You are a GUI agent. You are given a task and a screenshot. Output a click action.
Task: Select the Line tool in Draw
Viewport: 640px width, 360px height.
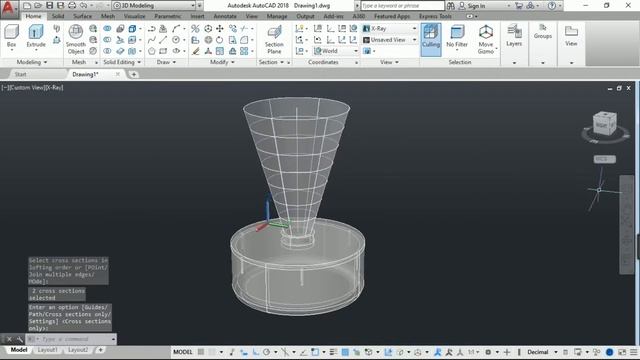tap(163, 40)
